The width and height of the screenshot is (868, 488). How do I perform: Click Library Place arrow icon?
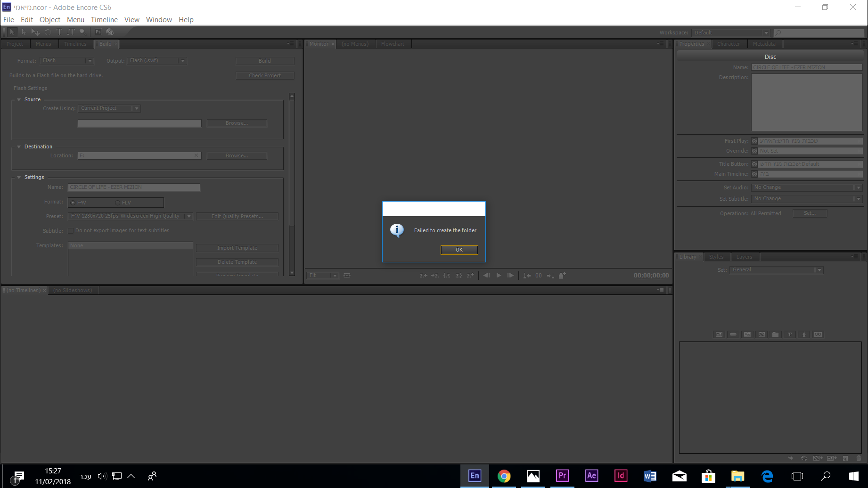[790, 458]
